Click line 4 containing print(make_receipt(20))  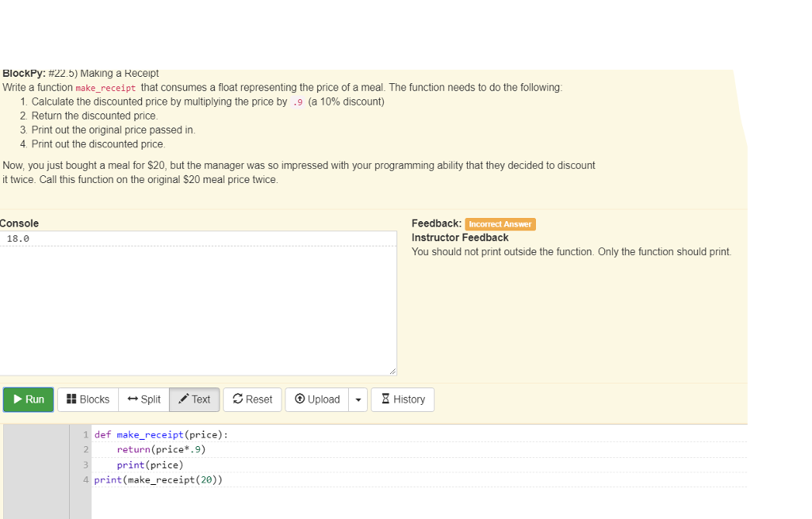tap(159, 479)
